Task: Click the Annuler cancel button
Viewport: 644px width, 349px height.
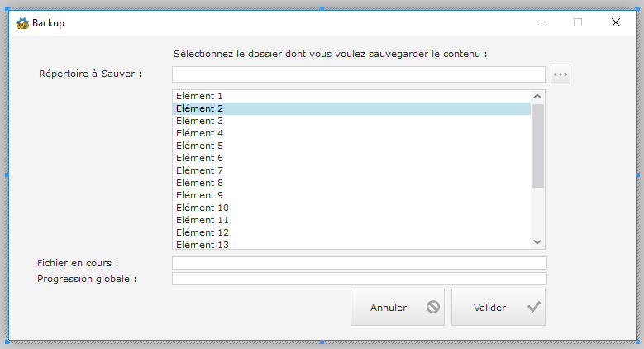Action: [398, 307]
